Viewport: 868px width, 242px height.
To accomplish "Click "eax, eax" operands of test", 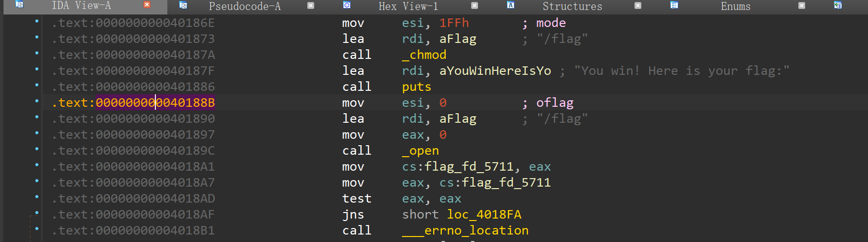I will pos(432,199).
